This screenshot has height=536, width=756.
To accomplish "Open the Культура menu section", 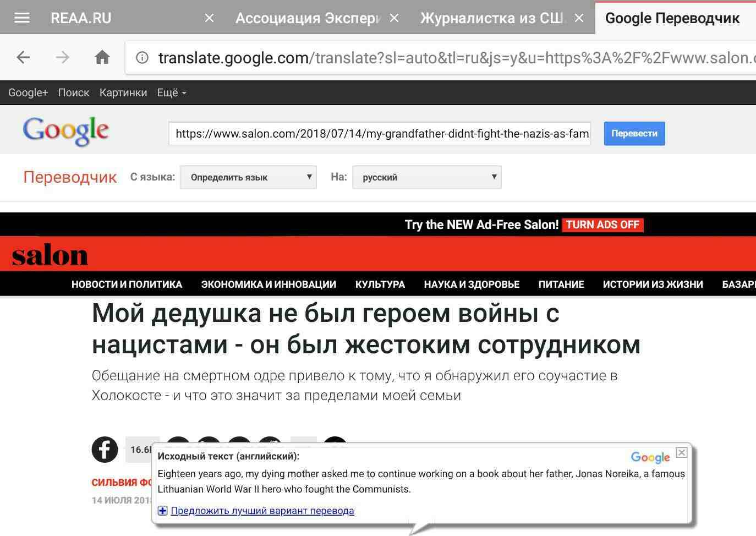I will (x=380, y=285).
